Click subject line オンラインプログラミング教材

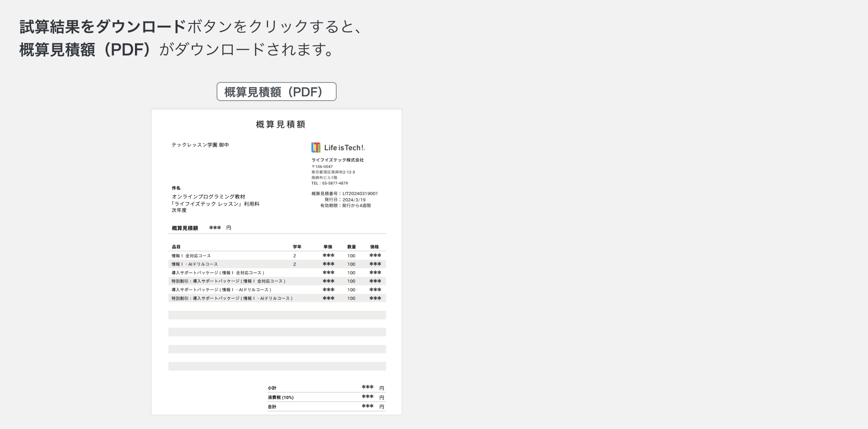[208, 196]
